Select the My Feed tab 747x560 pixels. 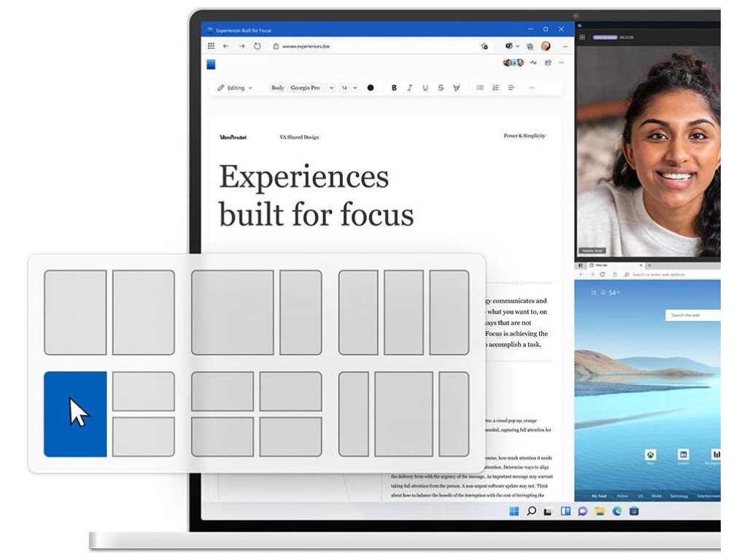[598, 496]
